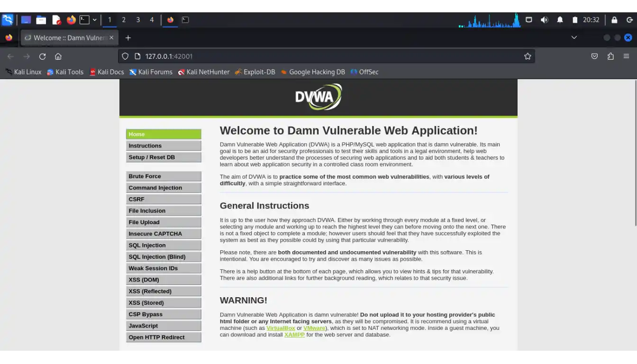Open a new Firefox tab
This screenshot has height=364, width=637.
[128, 38]
